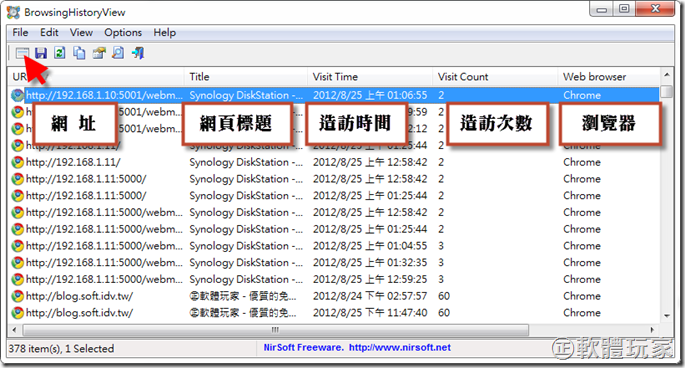
Task: Click the vertical scrollbar up arrow
Action: coord(667,75)
